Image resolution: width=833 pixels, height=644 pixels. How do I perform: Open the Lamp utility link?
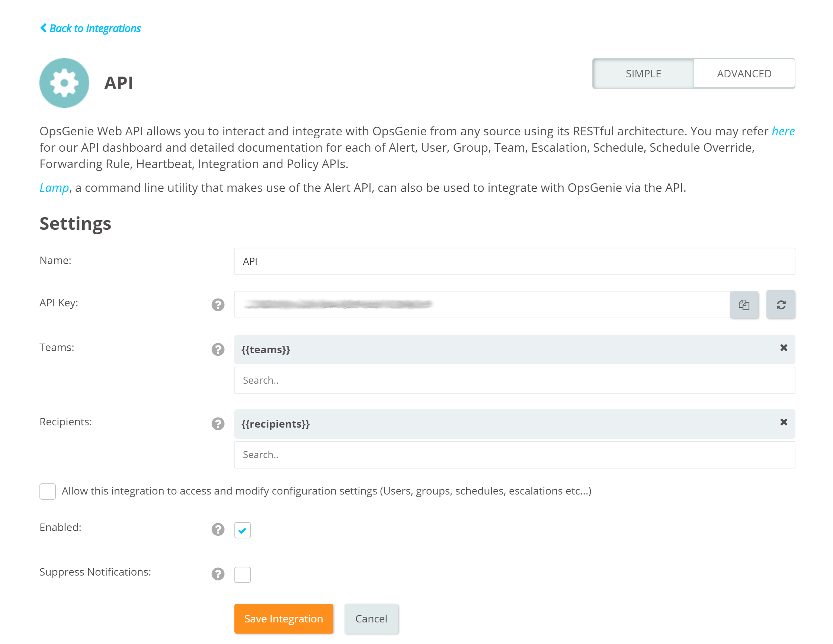[x=54, y=188]
